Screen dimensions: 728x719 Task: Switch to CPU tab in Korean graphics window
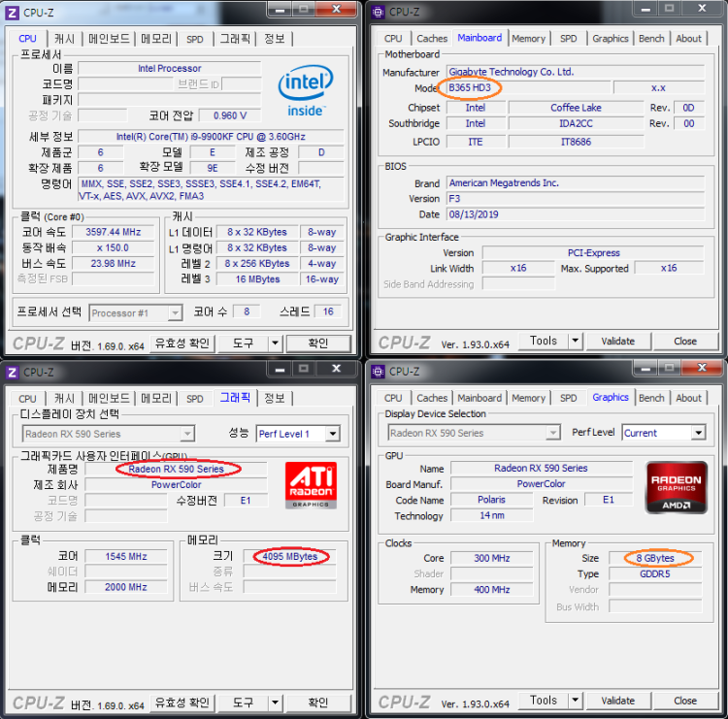pos(27,399)
